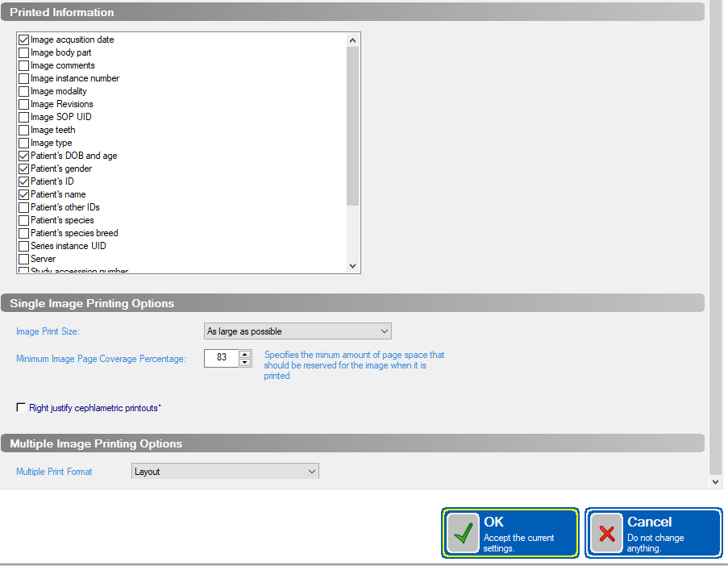Click the Minimum Image Page Coverage field
728x566 pixels.
pos(221,358)
